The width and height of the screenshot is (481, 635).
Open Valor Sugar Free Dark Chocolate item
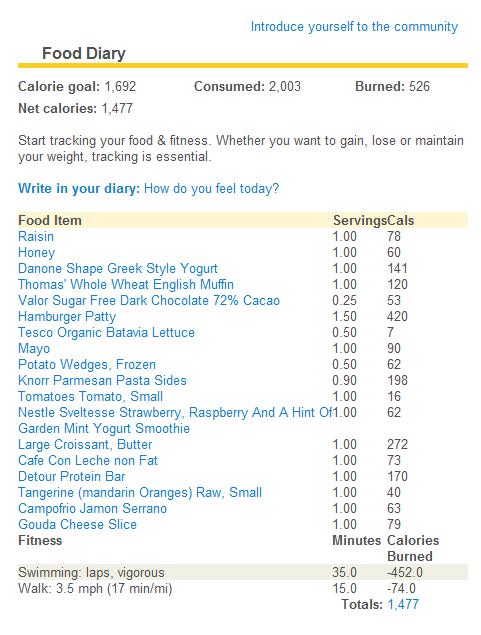tap(149, 300)
